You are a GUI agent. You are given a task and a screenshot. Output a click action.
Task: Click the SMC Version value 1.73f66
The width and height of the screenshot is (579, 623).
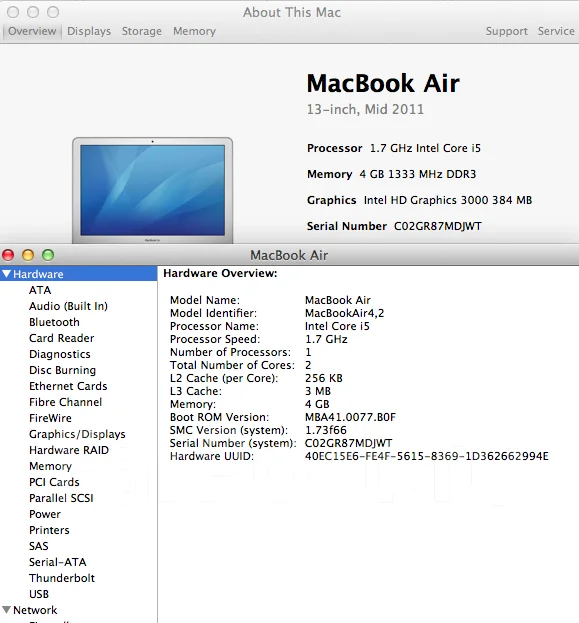pos(325,430)
